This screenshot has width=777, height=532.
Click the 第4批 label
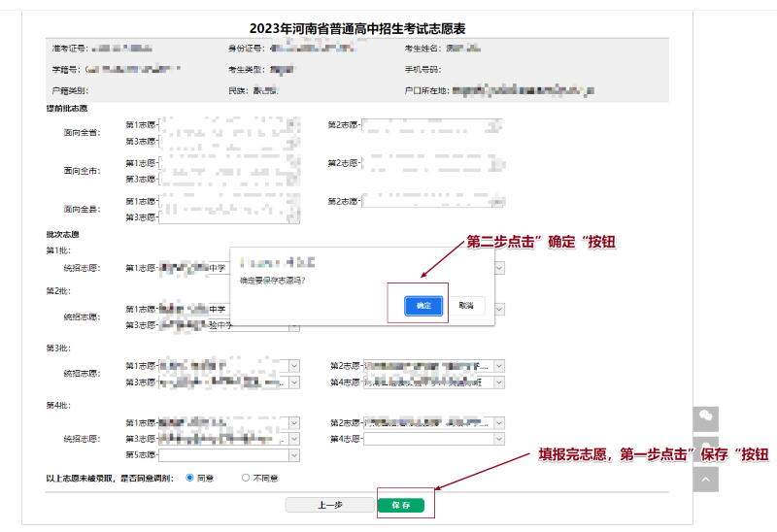click(58, 405)
